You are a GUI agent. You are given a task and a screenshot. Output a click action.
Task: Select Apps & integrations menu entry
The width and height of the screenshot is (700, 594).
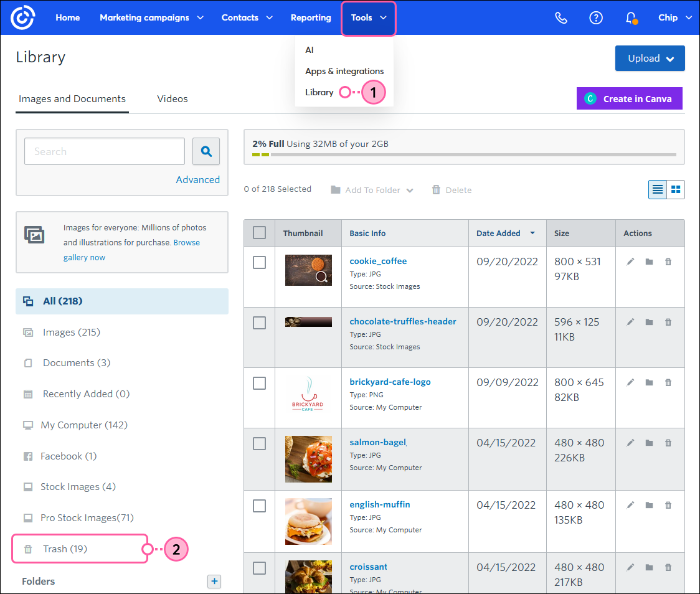[344, 71]
